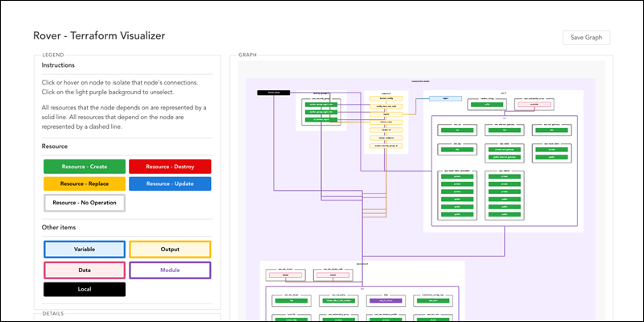Click the cluster_endpoint output node
644x322 pixels.
coord(386,138)
